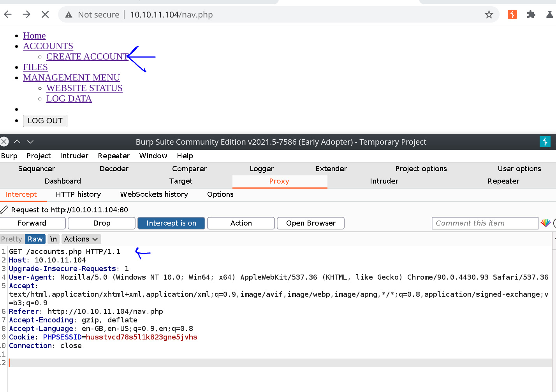This screenshot has width=556, height=392.
Task: Open the Burp extension icon in browser toolbar
Action: 512,15
